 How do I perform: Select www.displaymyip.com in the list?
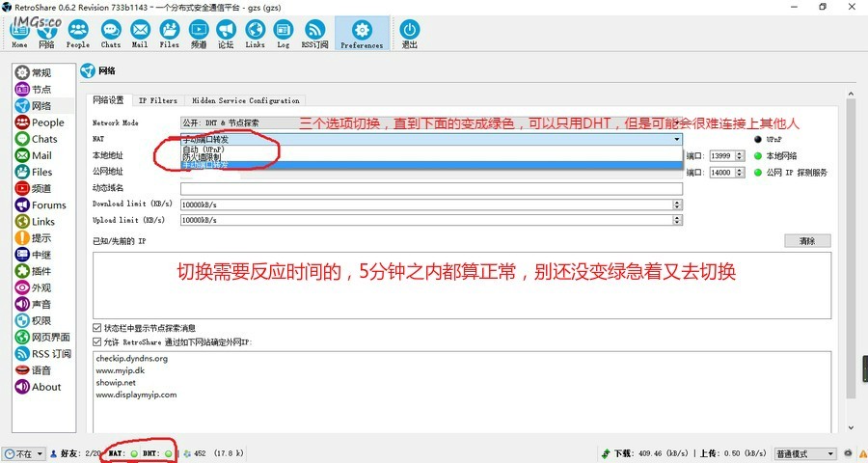tap(136, 395)
